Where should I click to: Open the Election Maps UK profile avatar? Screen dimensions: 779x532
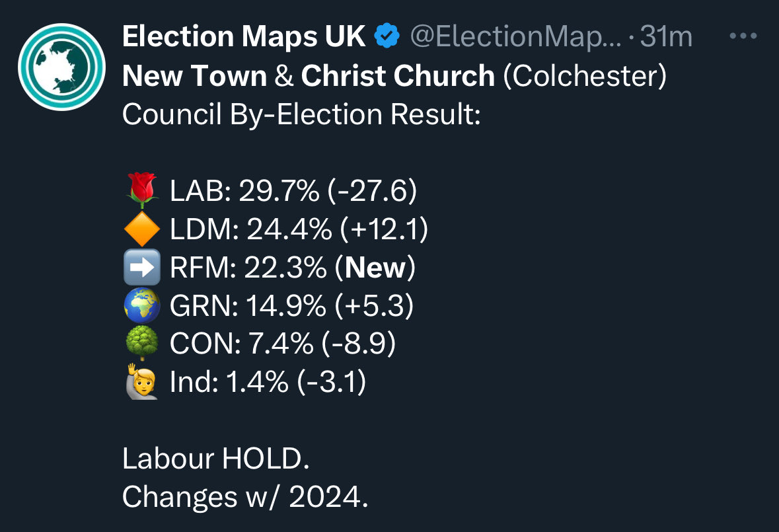(x=61, y=67)
